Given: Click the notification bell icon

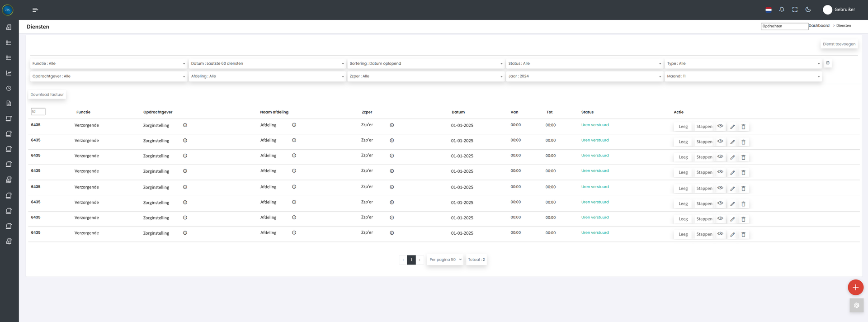Looking at the screenshot, I should [782, 9].
